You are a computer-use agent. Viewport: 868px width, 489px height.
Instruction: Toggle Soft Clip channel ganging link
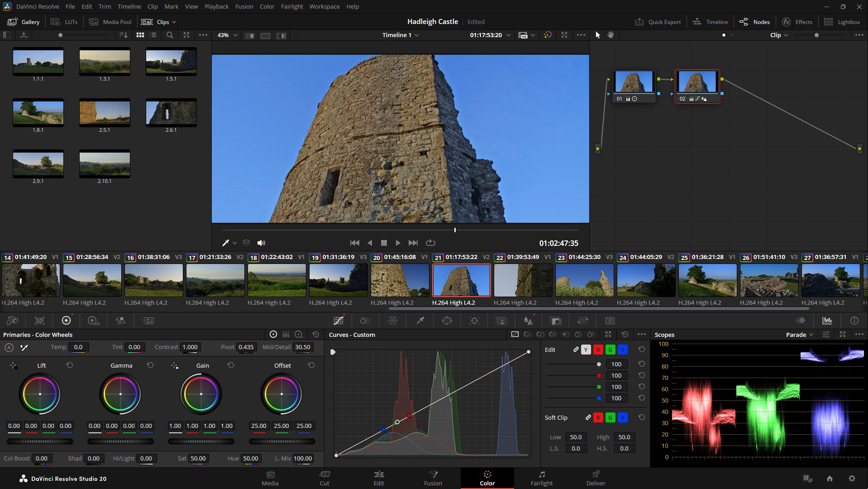pyautogui.click(x=588, y=417)
